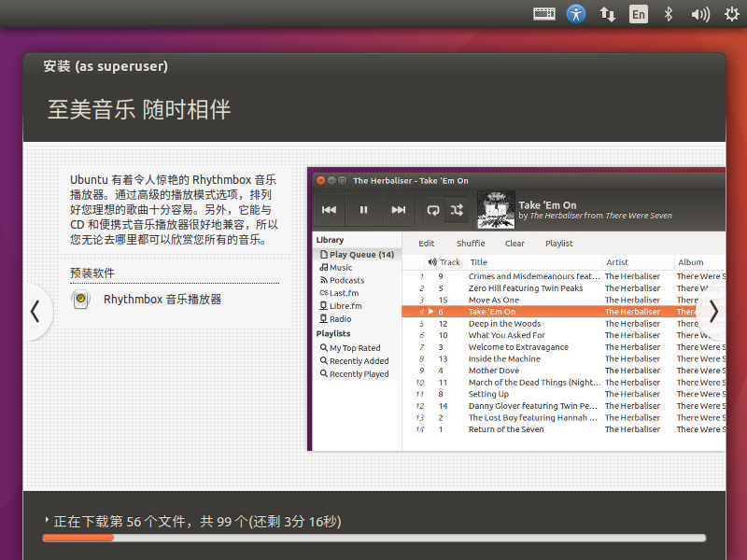Open the My Top Rated playlist
This screenshot has width=747, height=560.
point(350,348)
